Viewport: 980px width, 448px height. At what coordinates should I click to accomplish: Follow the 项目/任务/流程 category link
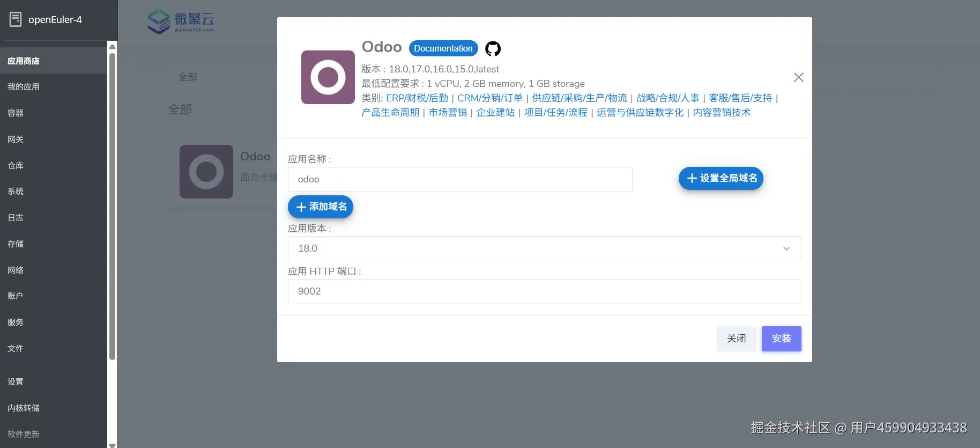556,113
